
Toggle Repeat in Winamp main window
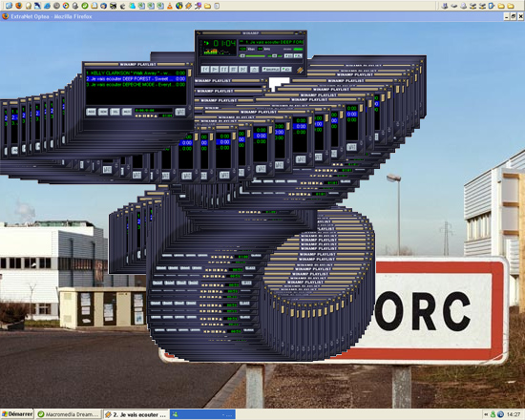pyautogui.click(x=286, y=70)
